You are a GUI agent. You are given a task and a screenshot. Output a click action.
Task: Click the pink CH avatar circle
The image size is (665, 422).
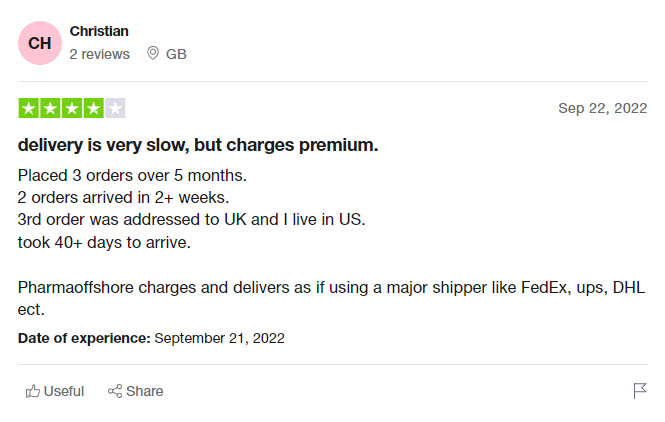[40, 43]
